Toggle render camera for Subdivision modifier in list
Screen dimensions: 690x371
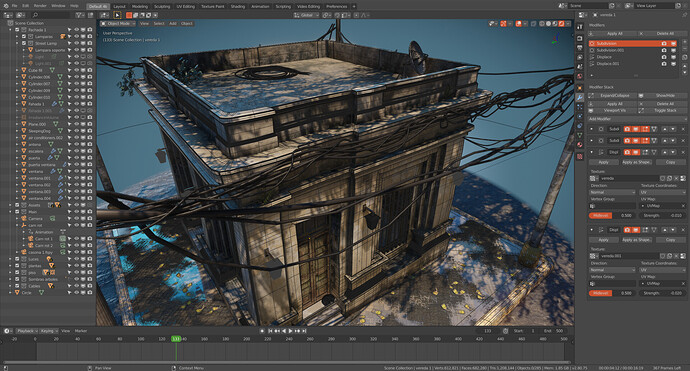664,44
